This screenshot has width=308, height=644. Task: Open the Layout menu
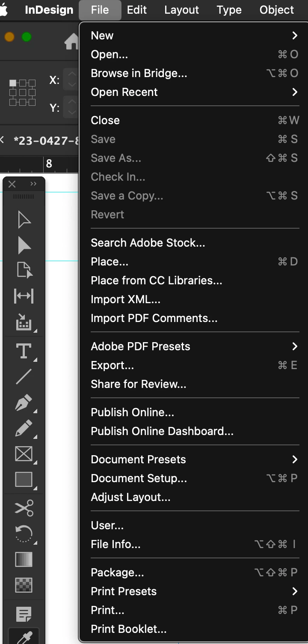point(181,10)
